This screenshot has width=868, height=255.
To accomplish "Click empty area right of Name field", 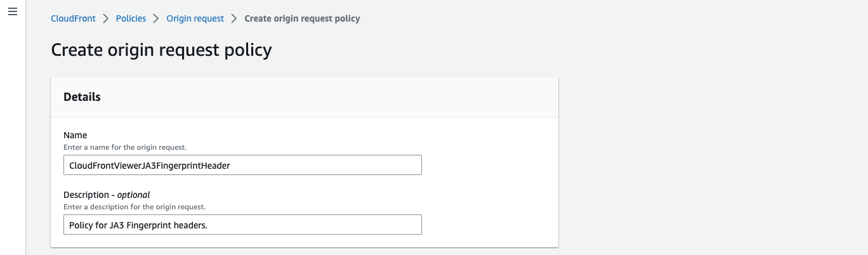I will tap(489, 165).
